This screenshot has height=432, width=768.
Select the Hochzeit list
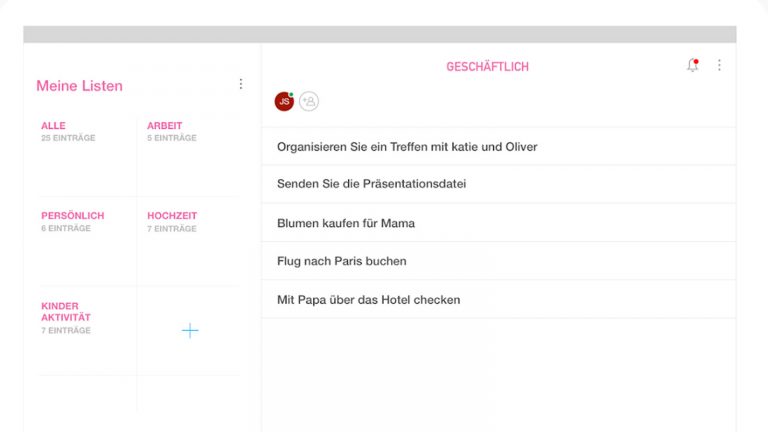tap(188, 240)
